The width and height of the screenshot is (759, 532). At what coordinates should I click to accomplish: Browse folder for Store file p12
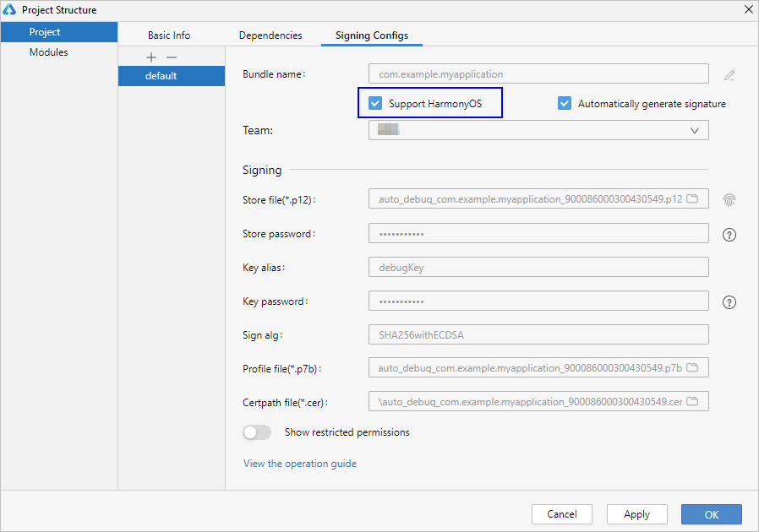pyautogui.click(x=693, y=198)
